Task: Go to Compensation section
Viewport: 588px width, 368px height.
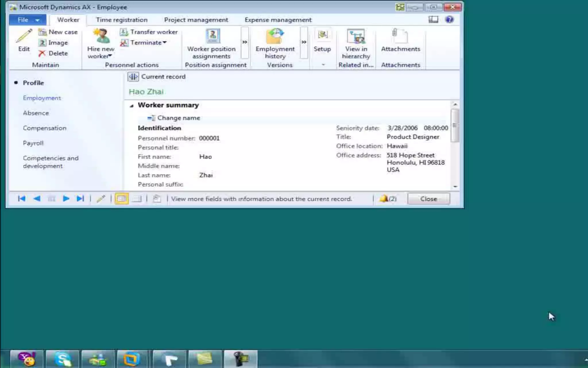Action: pos(45,128)
